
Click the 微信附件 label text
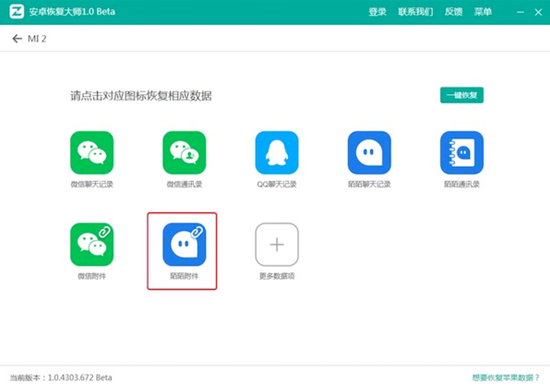pos(92,276)
